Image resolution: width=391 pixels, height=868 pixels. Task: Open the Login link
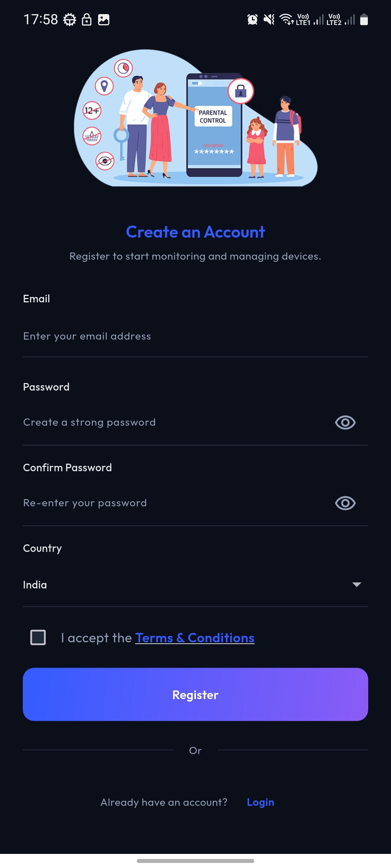click(260, 802)
